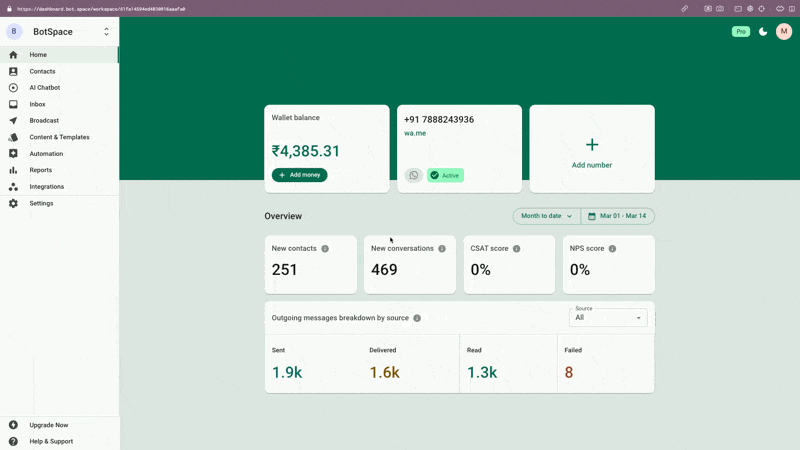Click the Add money button
Viewport: 800px width, 450px height.
299,175
